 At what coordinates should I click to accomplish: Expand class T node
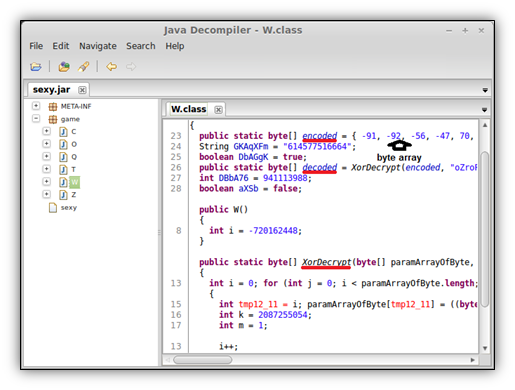[x=47, y=169]
